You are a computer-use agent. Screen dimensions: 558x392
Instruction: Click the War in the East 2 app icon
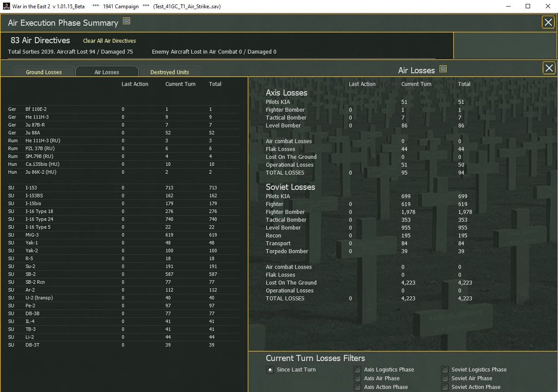[6, 7]
